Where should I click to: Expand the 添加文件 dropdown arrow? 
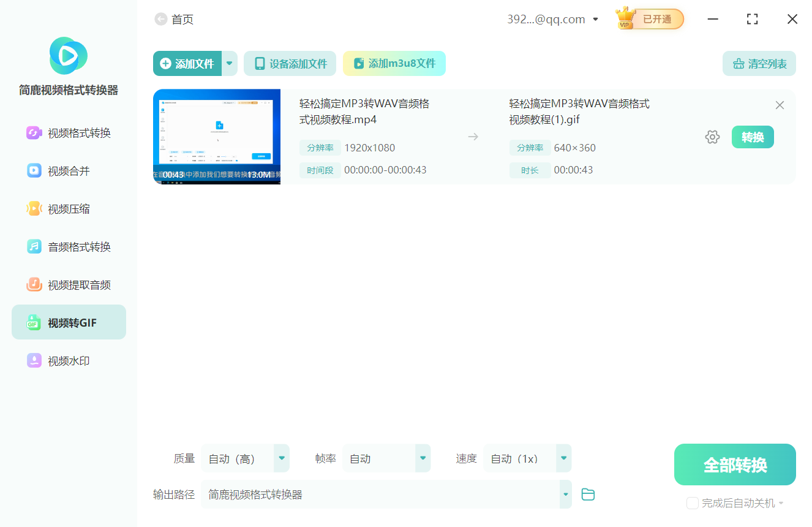(x=229, y=63)
